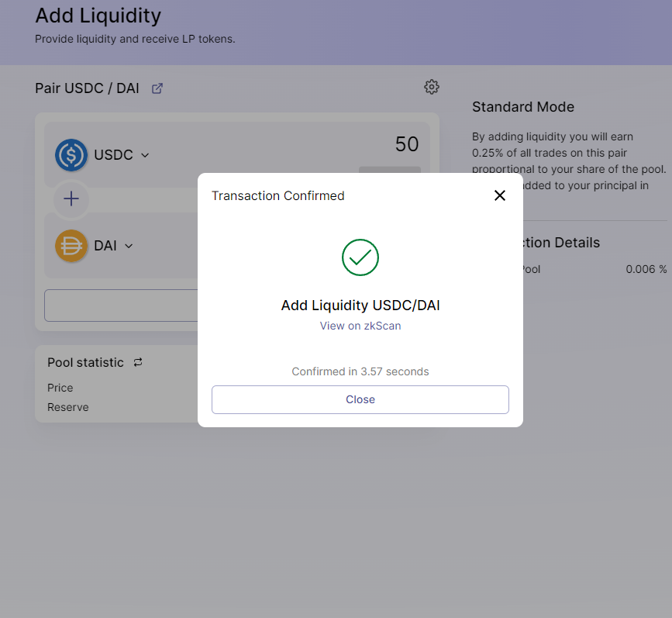Click the Close button in the dialog

coord(360,399)
